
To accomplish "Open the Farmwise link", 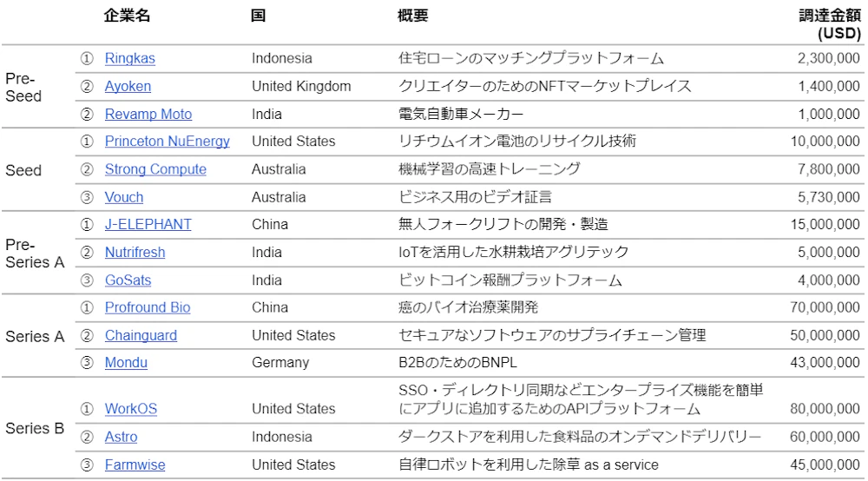I will click(x=135, y=465).
